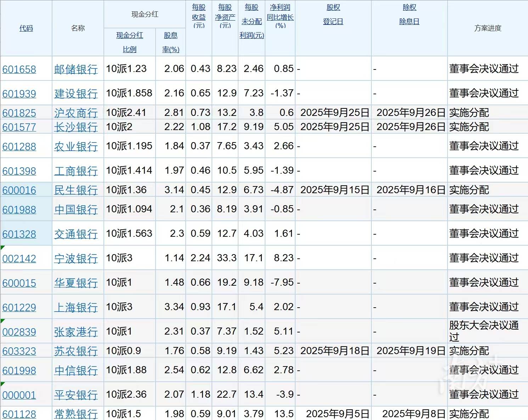Open stock code link 601128
The width and height of the screenshot is (528, 420).
coord(19,414)
